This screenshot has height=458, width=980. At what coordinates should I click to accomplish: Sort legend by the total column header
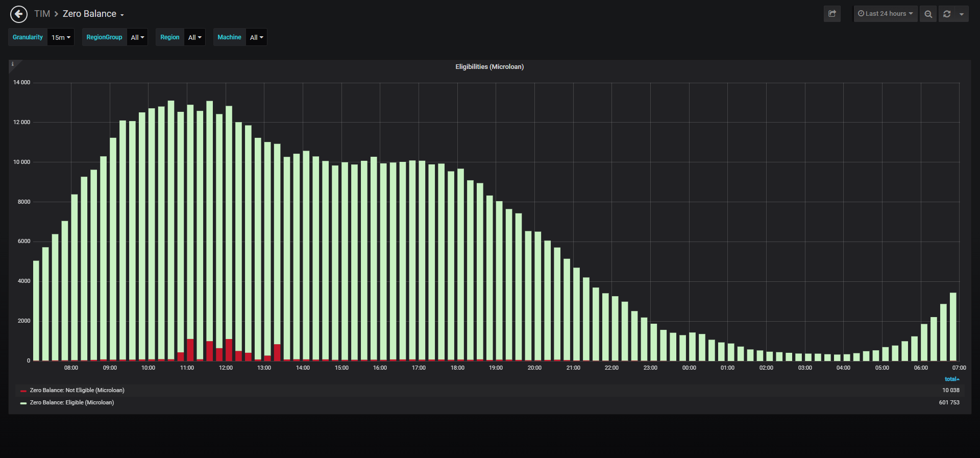tap(952, 379)
